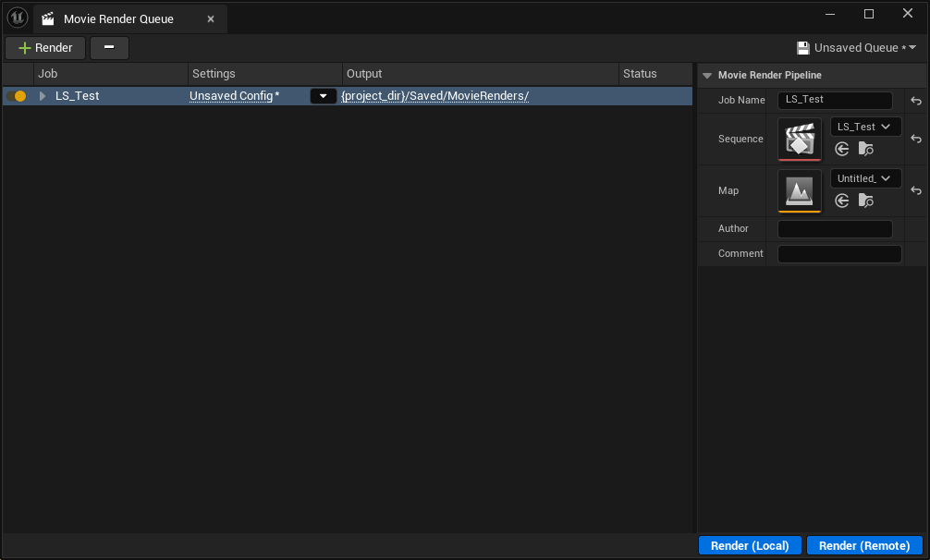Viewport: 930px width, 560px height.
Task: Remove selected job with minus button
Action: [x=109, y=48]
